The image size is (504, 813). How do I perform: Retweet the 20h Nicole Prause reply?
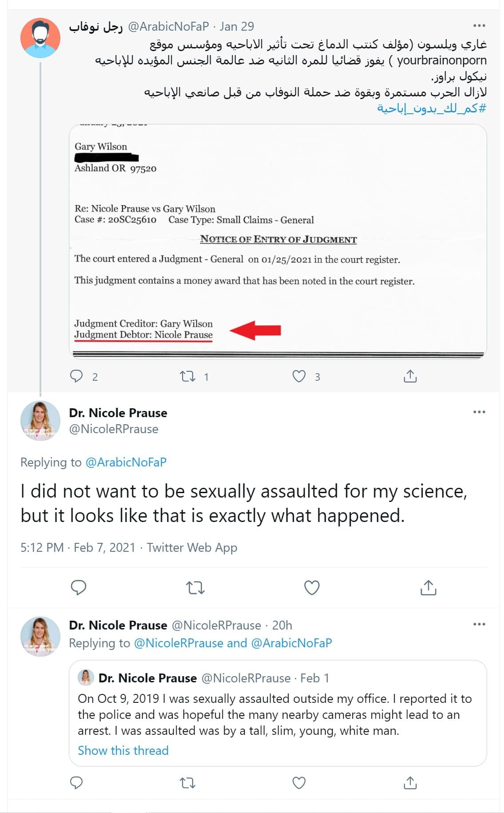(187, 783)
